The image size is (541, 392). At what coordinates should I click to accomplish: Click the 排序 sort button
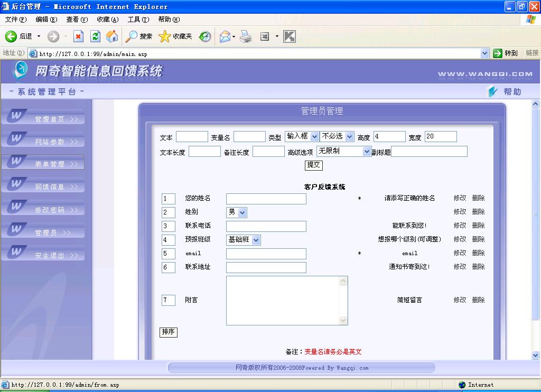(168, 332)
